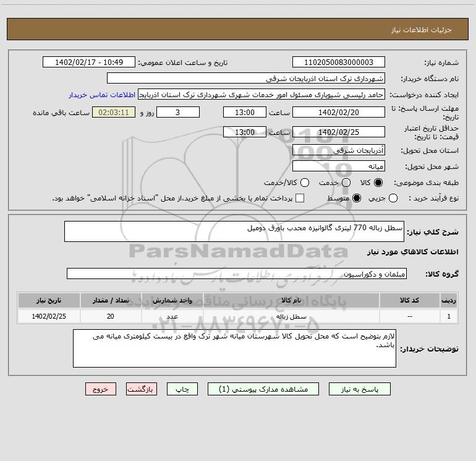
Task: Click the واحد شمارش column header
Action: coord(172,300)
